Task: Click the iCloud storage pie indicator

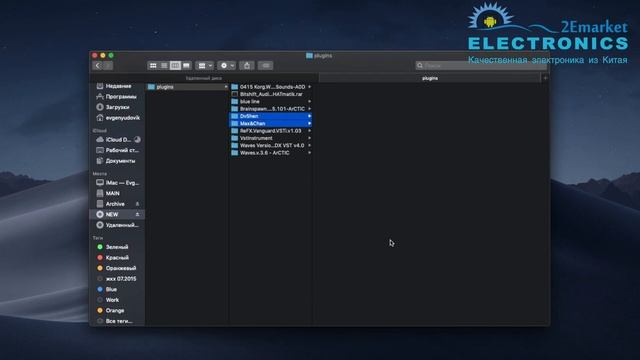Action: coord(138,140)
